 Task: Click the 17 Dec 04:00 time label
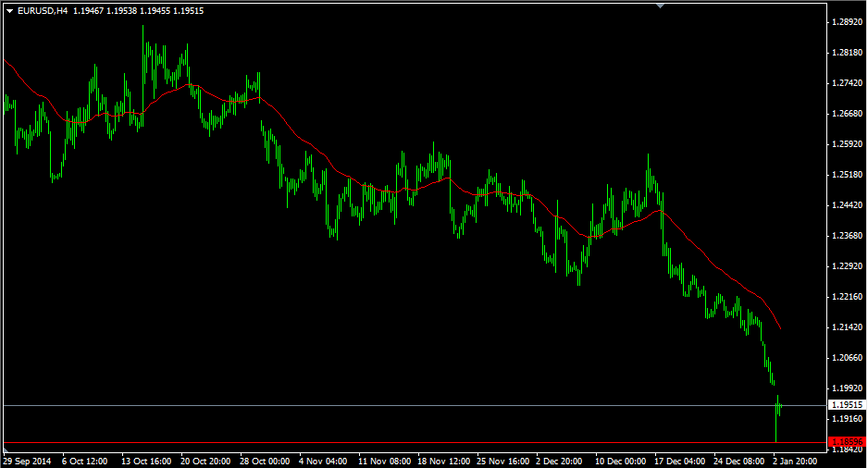click(680, 461)
